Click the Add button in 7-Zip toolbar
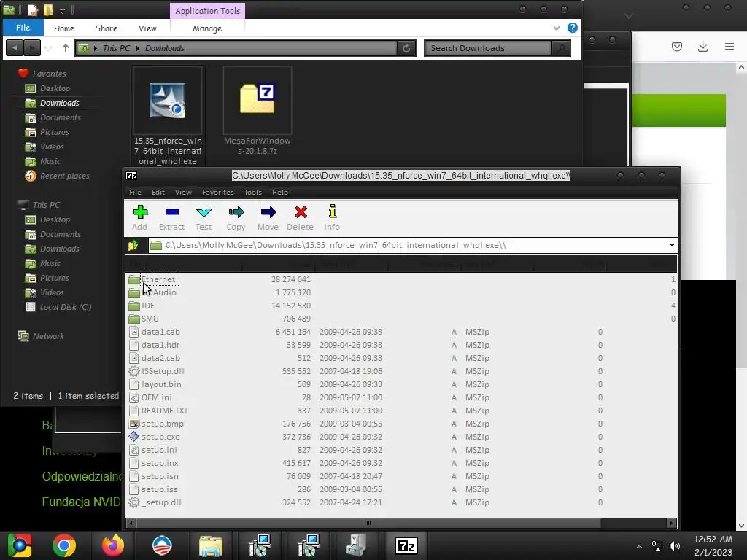 (x=139, y=217)
